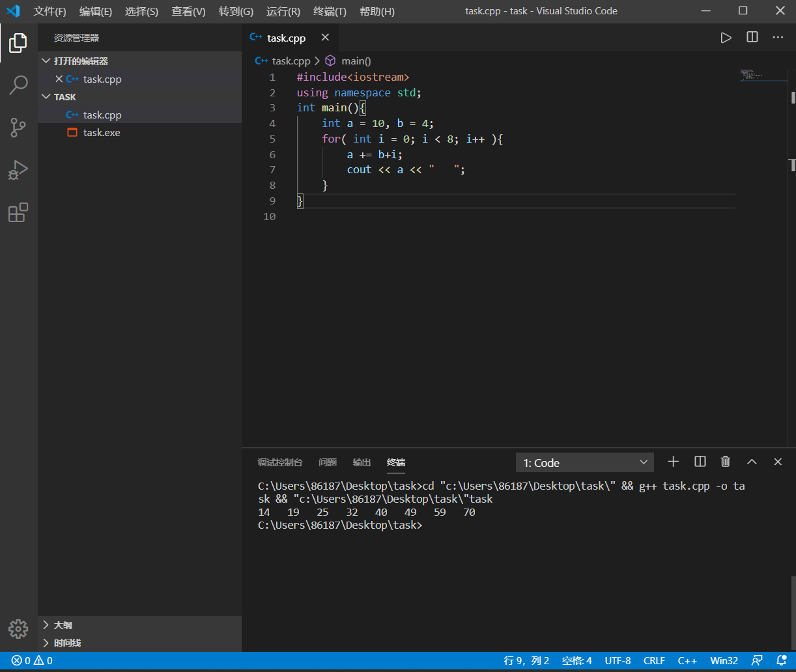Switch to the 问题 panel tab
Image resolution: width=796 pixels, height=672 pixels.
pyautogui.click(x=328, y=462)
